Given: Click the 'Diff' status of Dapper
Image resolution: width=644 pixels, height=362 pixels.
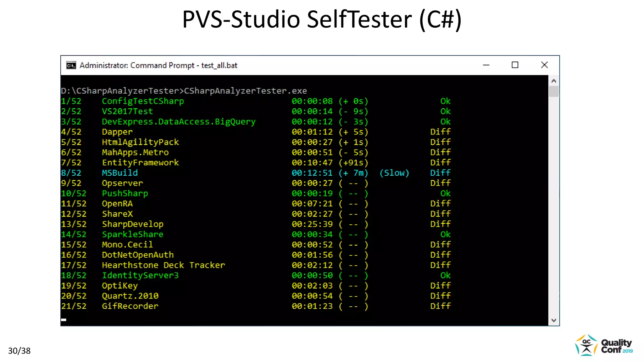Looking at the screenshot, I should (440, 132).
